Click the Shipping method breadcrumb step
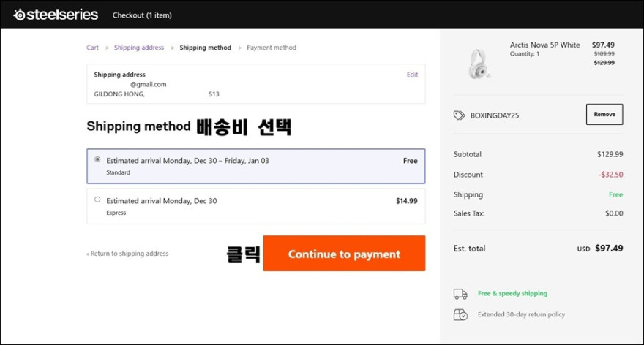This screenshot has height=345, width=644. click(x=206, y=48)
